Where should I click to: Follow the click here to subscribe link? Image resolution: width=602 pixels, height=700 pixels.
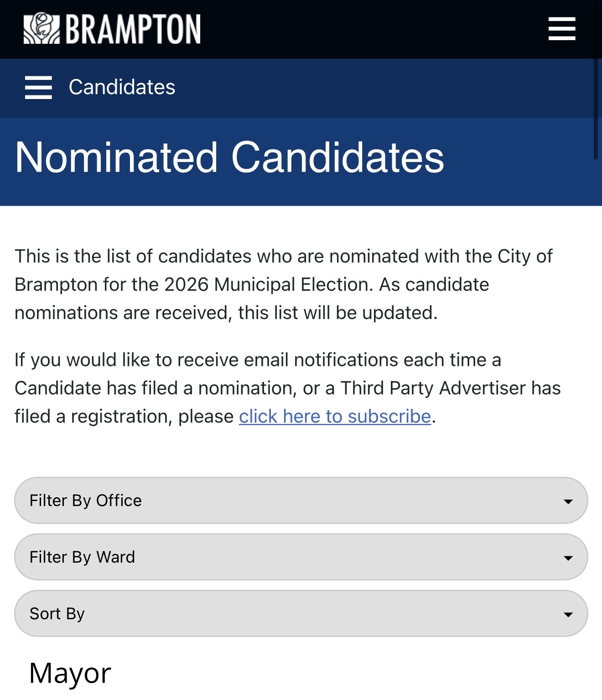pyautogui.click(x=335, y=416)
